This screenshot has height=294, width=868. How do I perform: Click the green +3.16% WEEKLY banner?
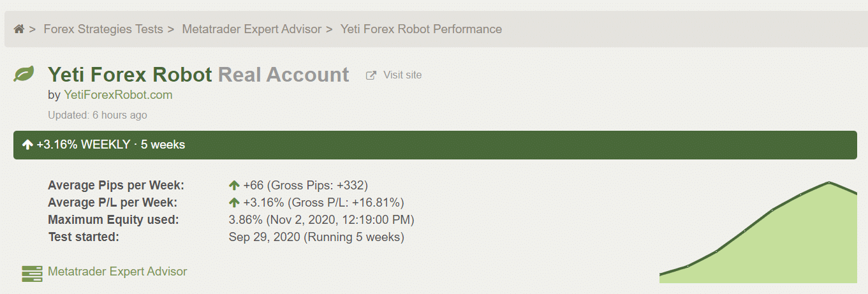pos(435,145)
